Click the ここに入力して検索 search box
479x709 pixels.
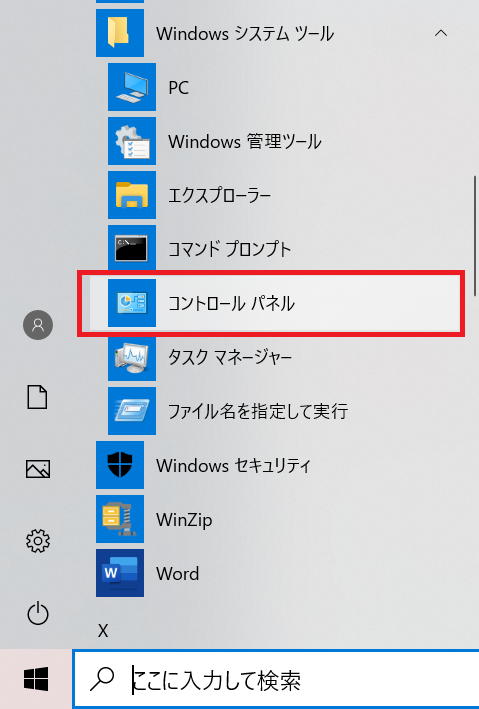coord(276,679)
